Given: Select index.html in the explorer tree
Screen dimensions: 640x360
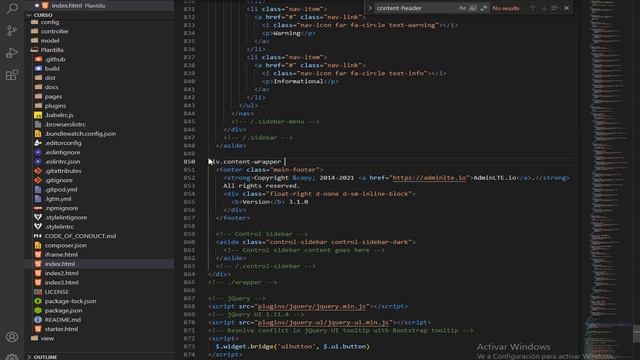Looking at the screenshot, I should pyautogui.click(x=99, y=264).
